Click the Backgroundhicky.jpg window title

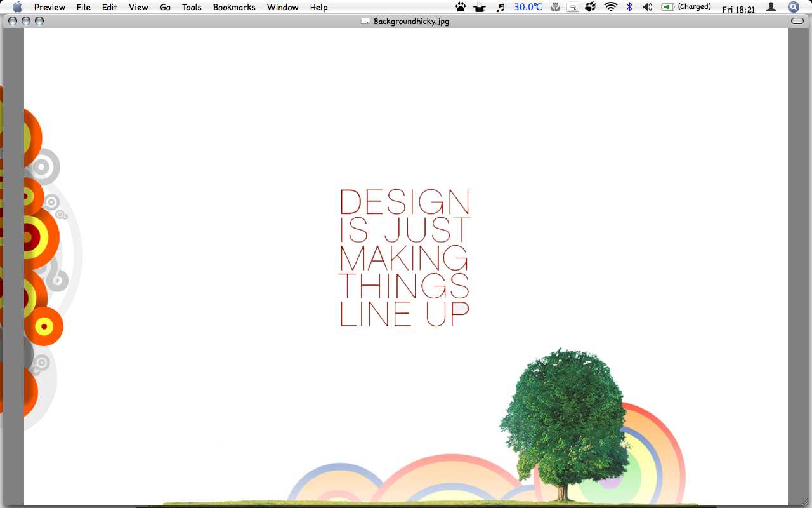click(411, 21)
